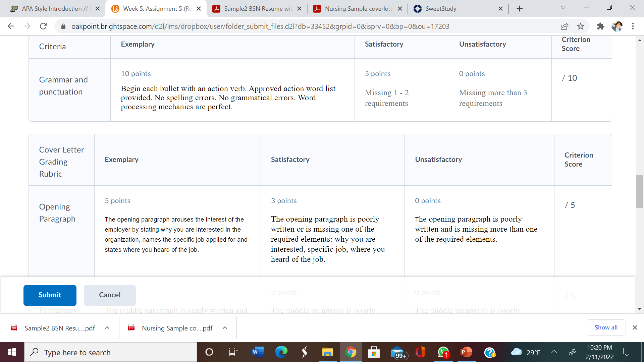Open weather widget showing 29°F

526,352
